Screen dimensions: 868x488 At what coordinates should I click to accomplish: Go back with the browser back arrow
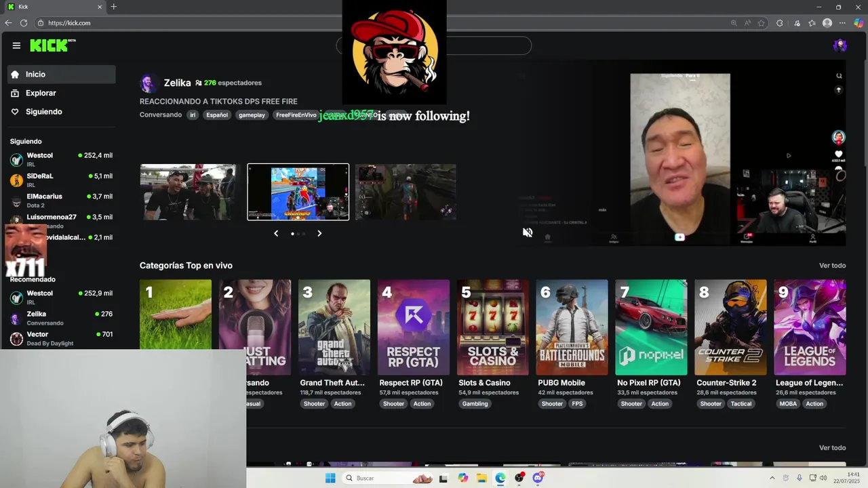(8, 23)
